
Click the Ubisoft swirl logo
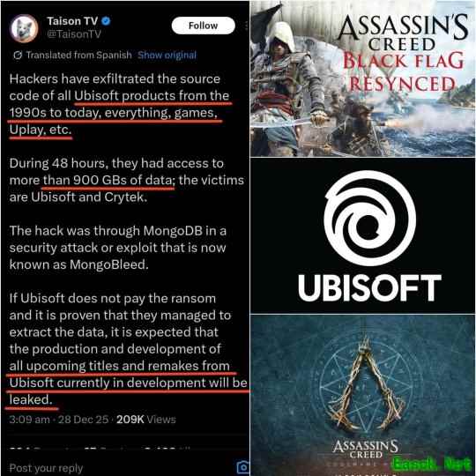369,218
